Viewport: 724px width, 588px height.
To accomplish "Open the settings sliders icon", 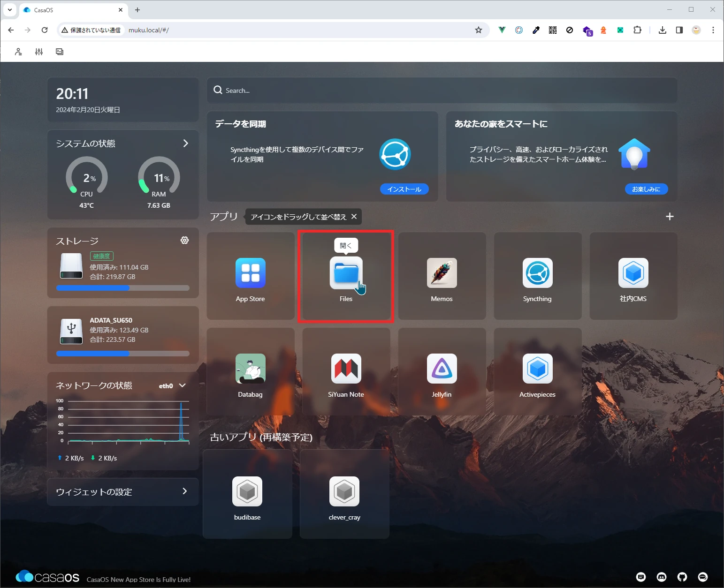I will tap(39, 52).
